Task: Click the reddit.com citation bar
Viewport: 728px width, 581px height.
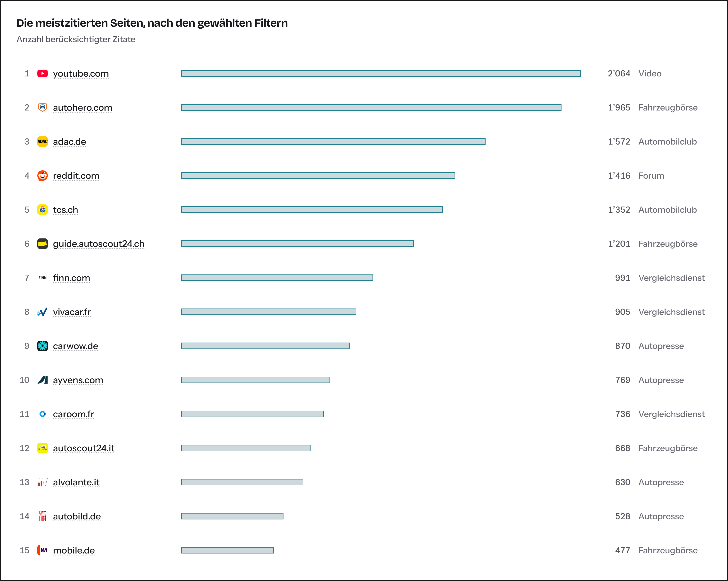Action: click(x=318, y=176)
